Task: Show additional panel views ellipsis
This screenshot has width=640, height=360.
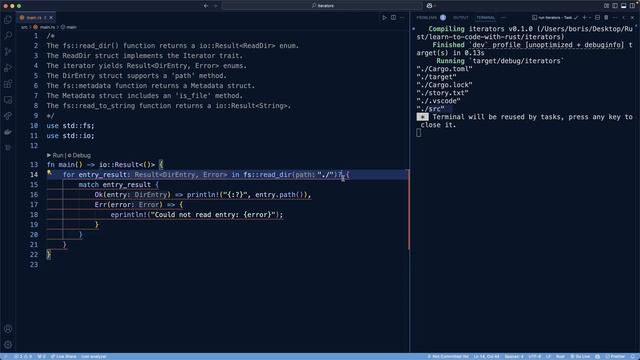Action: (x=503, y=18)
